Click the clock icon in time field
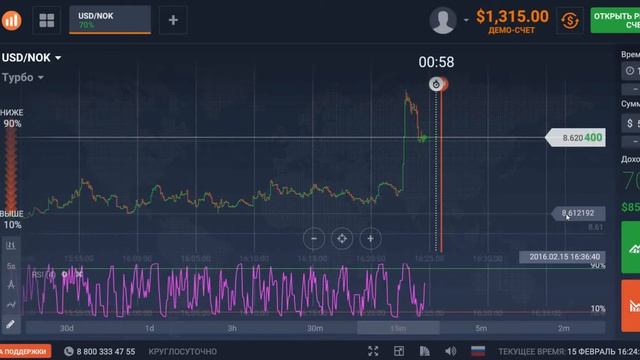This screenshot has width=640, height=360. coord(630,71)
